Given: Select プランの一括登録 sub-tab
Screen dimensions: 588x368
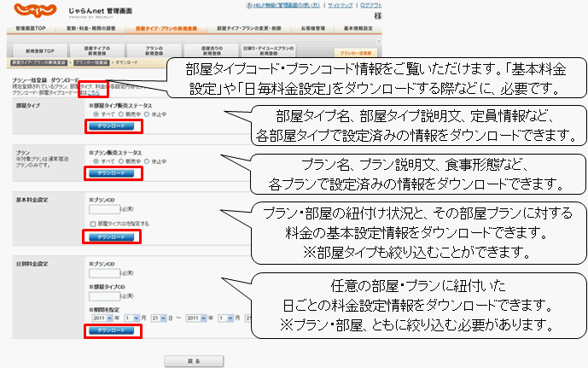Looking at the screenshot, I should (x=356, y=53).
